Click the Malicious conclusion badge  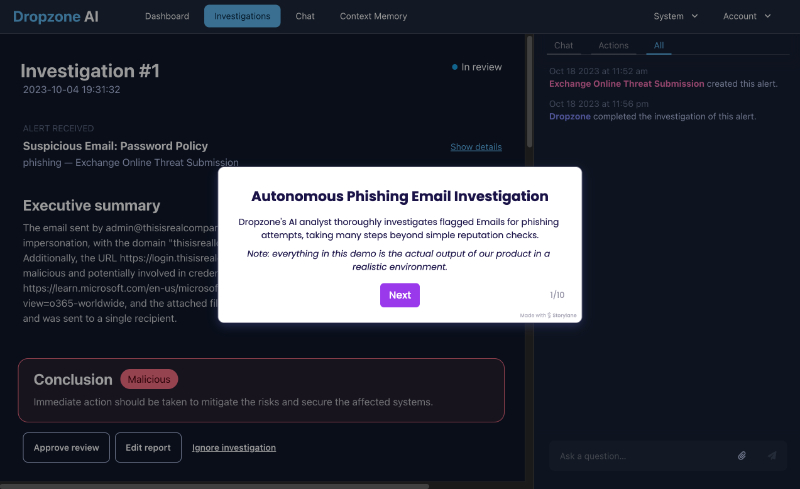[149, 379]
